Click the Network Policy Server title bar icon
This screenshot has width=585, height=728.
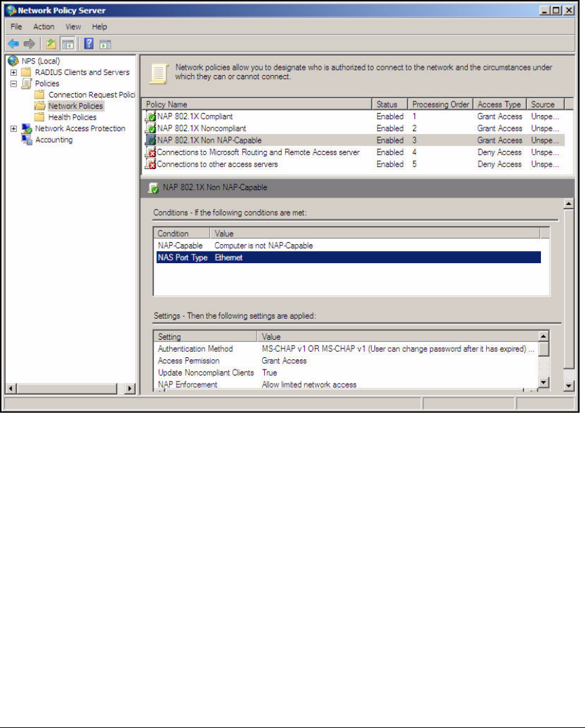click(x=11, y=10)
